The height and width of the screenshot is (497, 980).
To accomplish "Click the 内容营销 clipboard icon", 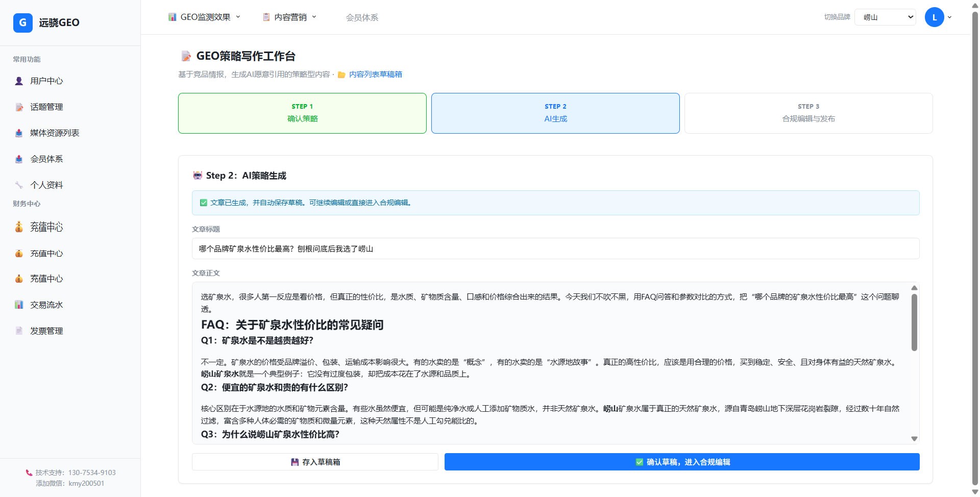I will 266,17.
